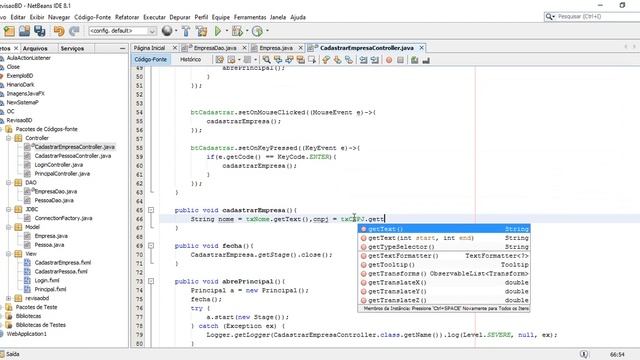The height and width of the screenshot is (360, 640).
Task: Switch to Histórico view button
Action: tap(191, 60)
